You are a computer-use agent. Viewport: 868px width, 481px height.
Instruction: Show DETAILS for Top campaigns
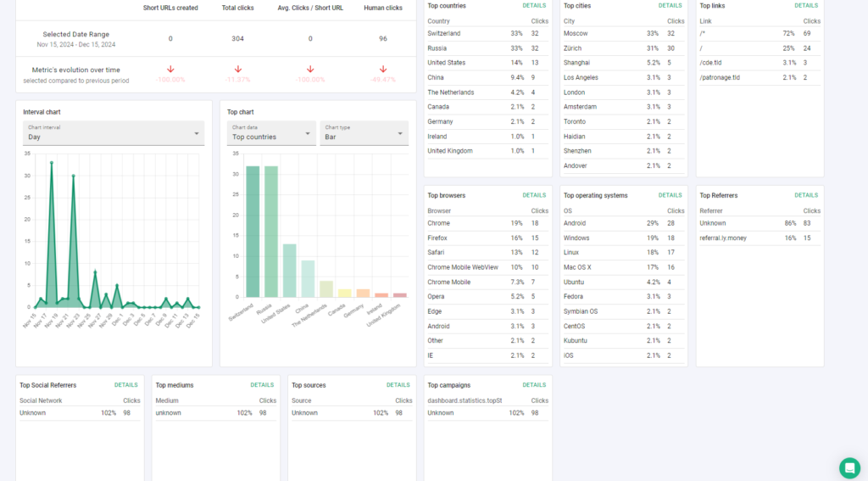[x=534, y=385]
